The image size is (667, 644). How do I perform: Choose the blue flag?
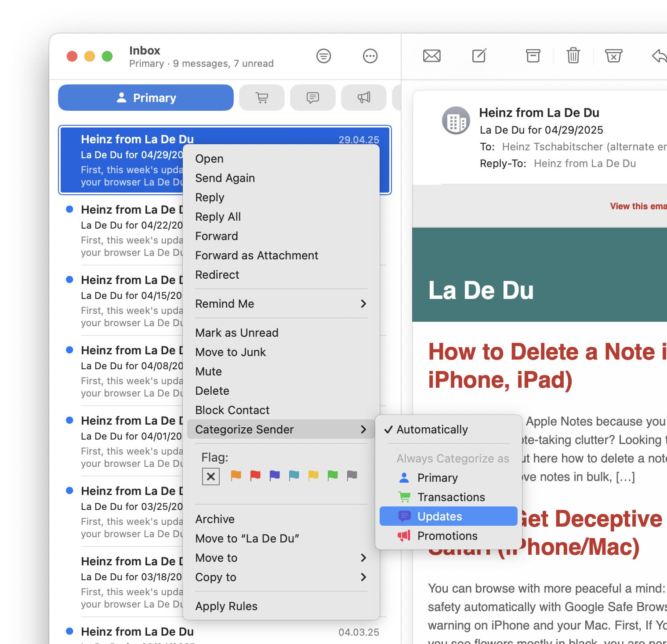click(294, 476)
